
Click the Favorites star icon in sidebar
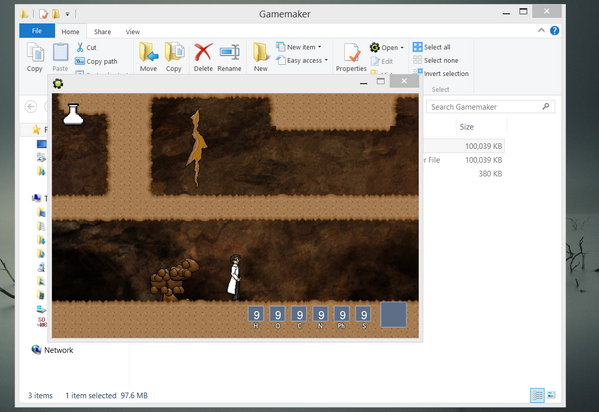coord(36,130)
